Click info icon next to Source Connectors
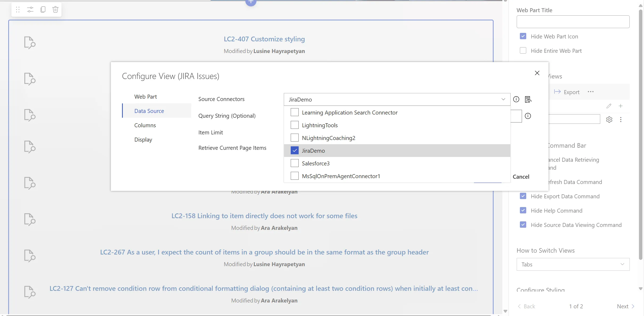Image resolution: width=644 pixels, height=316 pixels. click(516, 99)
